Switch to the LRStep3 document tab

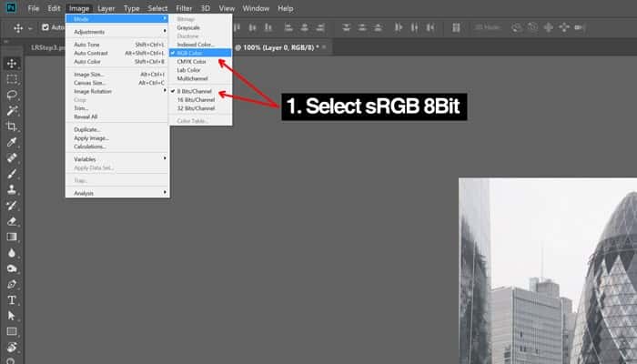tap(48, 47)
